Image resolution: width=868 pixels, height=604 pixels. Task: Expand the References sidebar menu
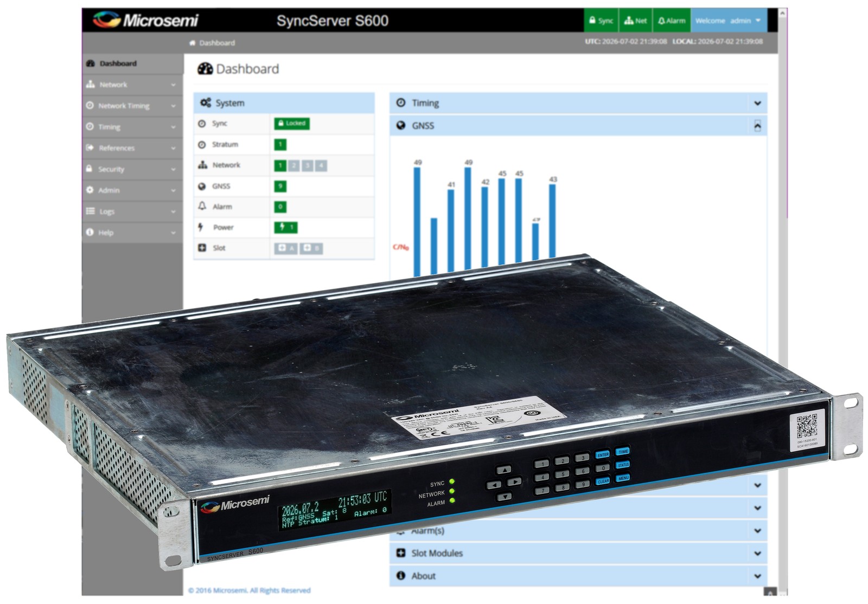pyautogui.click(x=133, y=148)
